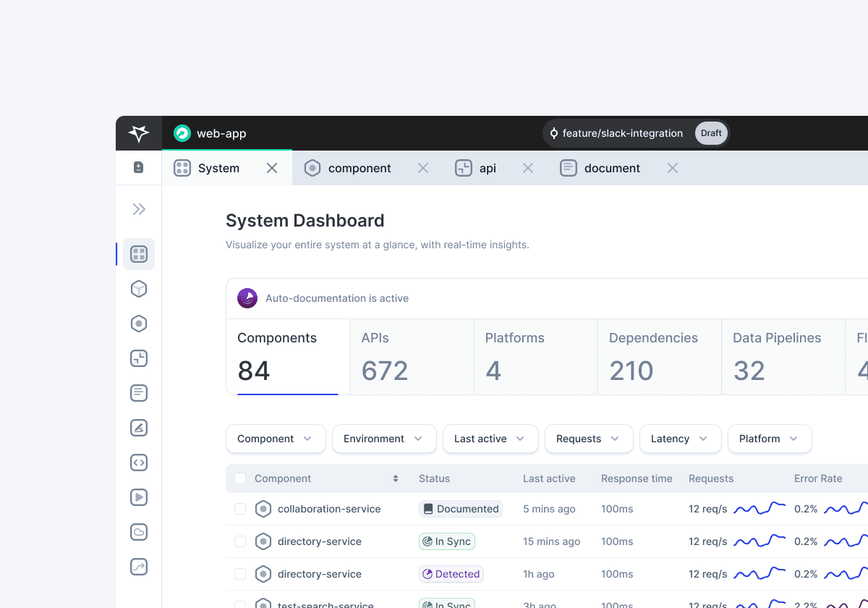The width and height of the screenshot is (868, 608).
Task: Open the document lines icon in the sidebar
Action: click(x=139, y=393)
